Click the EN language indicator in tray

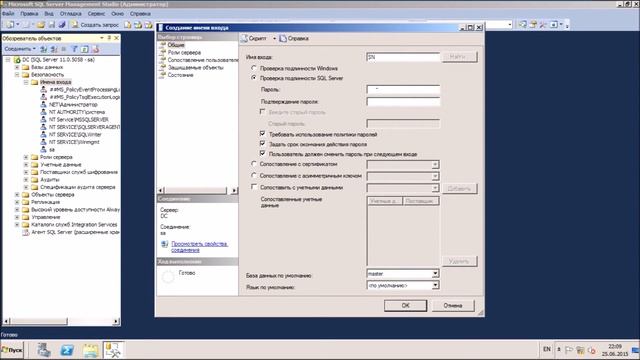pyautogui.click(x=547, y=349)
